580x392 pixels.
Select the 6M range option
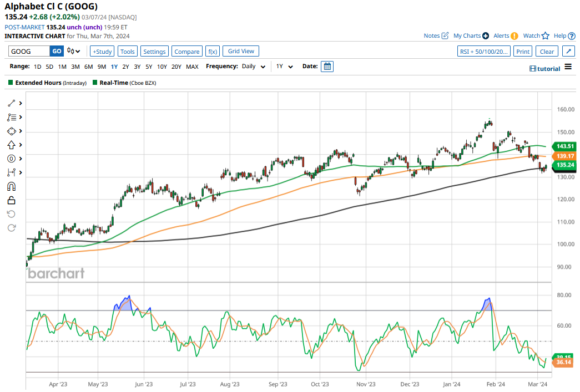click(x=88, y=67)
